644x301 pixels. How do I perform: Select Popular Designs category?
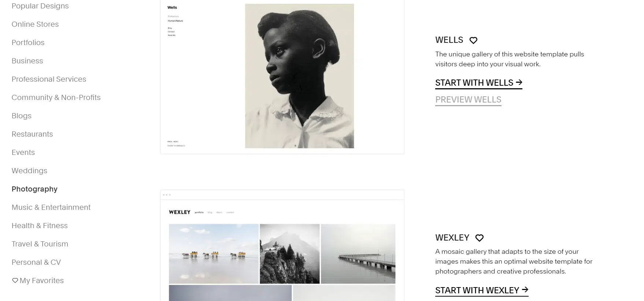point(40,6)
